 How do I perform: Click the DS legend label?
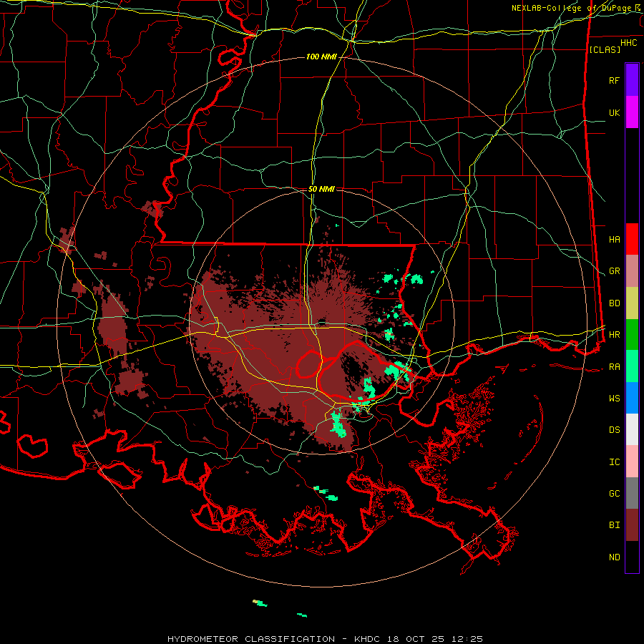[x=614, y=430]
